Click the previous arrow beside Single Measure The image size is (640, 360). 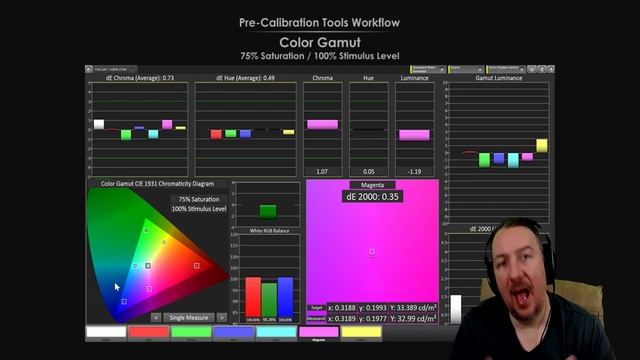(x=156, y=318)
